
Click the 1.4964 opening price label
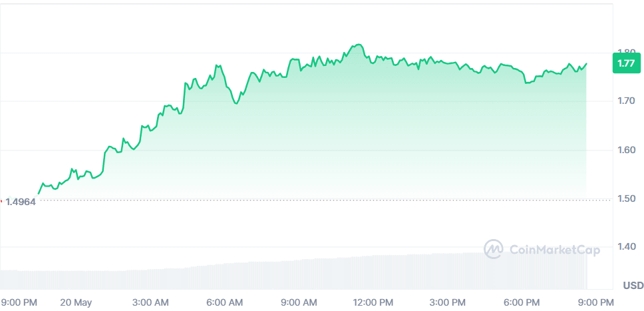coord(20,201)
